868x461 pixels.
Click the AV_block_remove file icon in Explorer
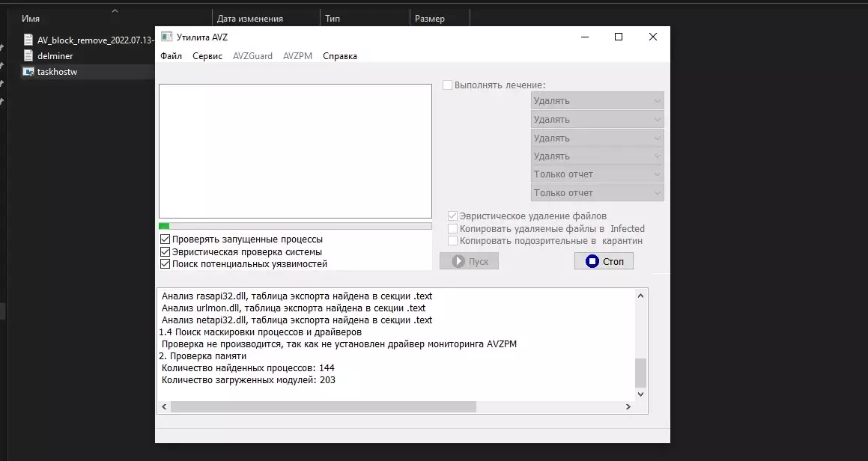click(28, 40)
